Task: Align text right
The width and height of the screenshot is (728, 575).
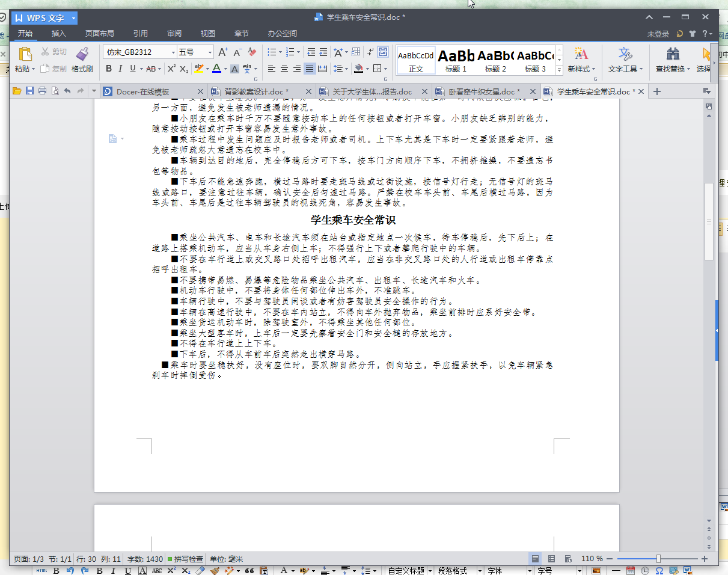Action: pyautogui.click(x=297, y=69)
